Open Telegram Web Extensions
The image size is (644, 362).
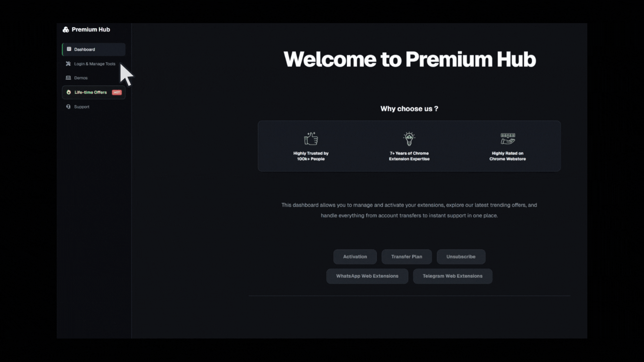pos(452,276)
